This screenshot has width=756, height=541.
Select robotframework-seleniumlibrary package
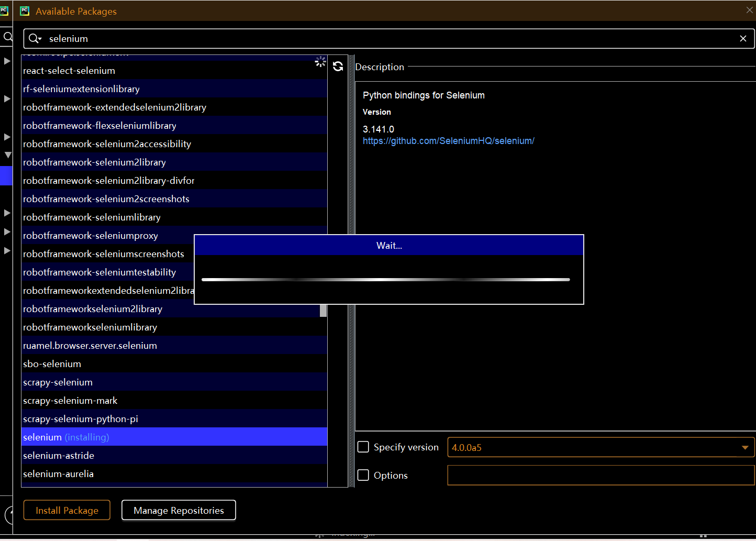tap(174, 217)
